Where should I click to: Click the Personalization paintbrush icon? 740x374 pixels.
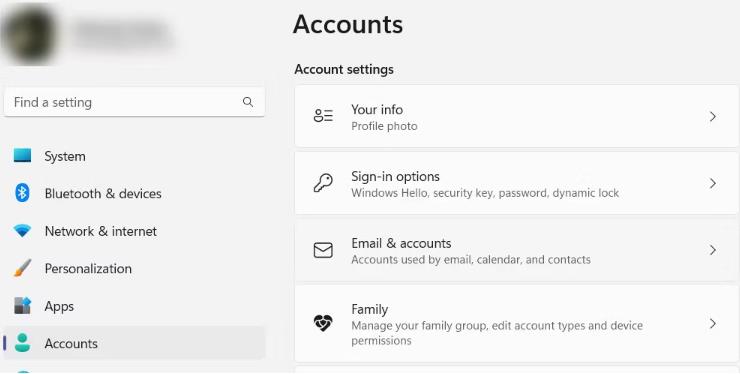click(x=22, y=268)
